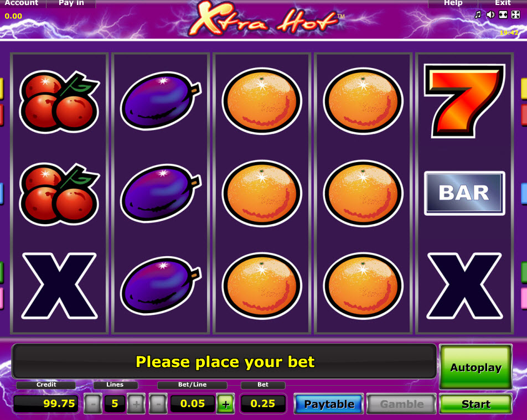Decrease the Bet/Line amount

(158, 403)
